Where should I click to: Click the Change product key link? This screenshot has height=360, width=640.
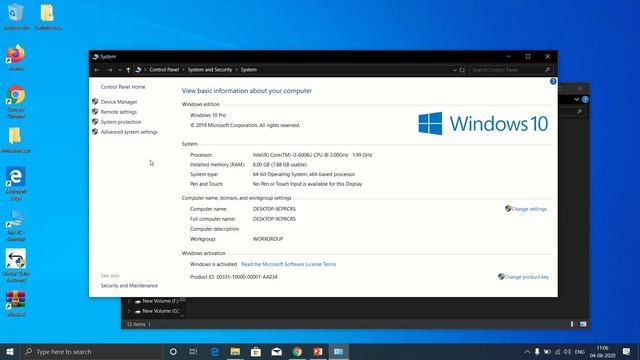pos(527,277)
